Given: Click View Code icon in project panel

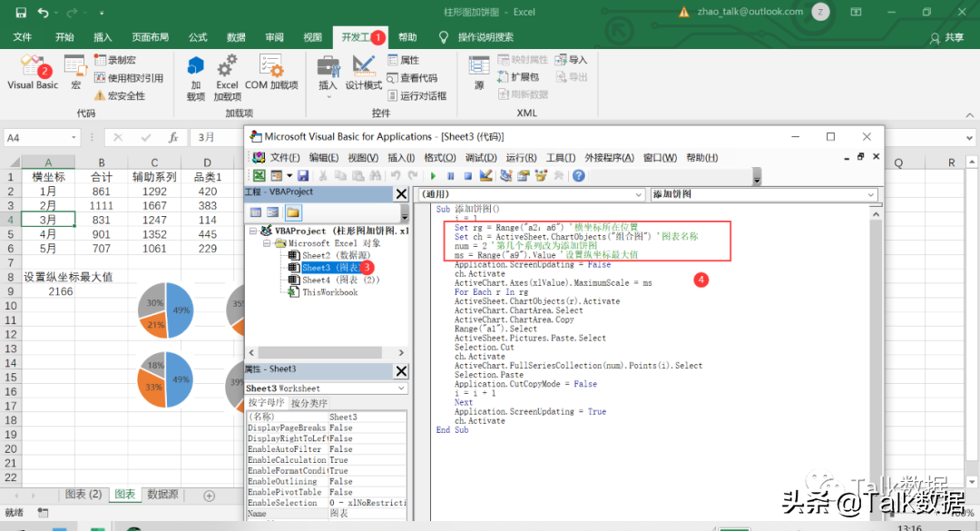Looking at the screenshot, I should tap(256, 212).
